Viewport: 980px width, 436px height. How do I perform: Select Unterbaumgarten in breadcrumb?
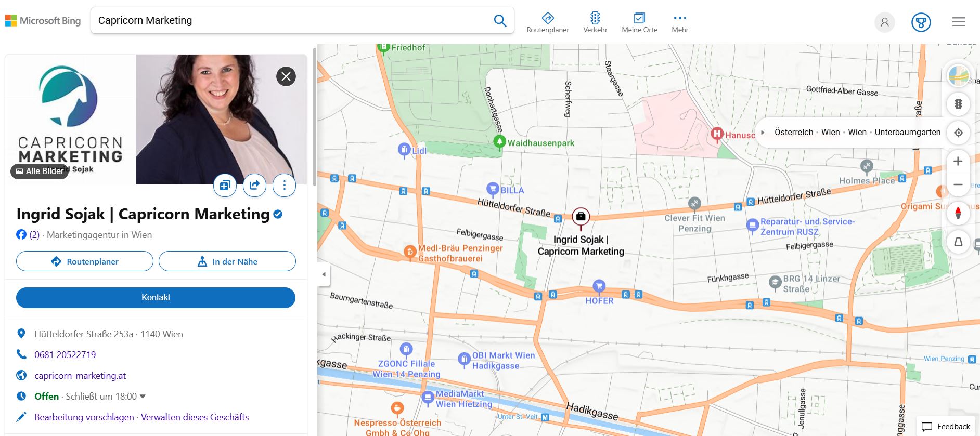click(x=907, y=133)
